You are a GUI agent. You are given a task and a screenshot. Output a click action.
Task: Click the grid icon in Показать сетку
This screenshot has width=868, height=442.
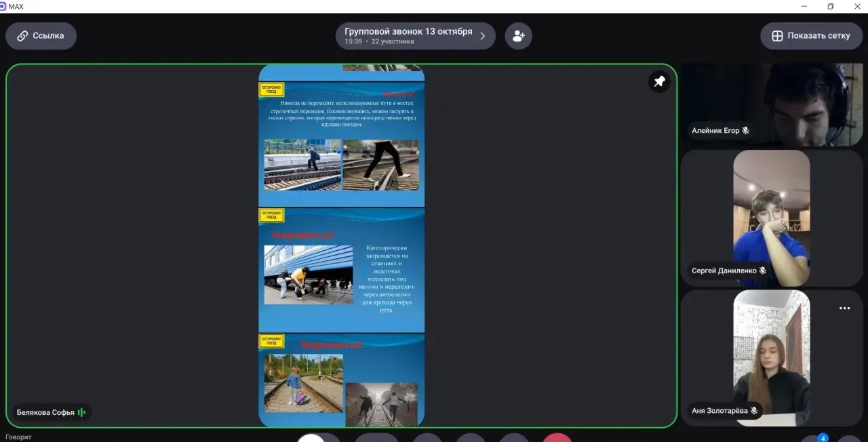[777, 36]
